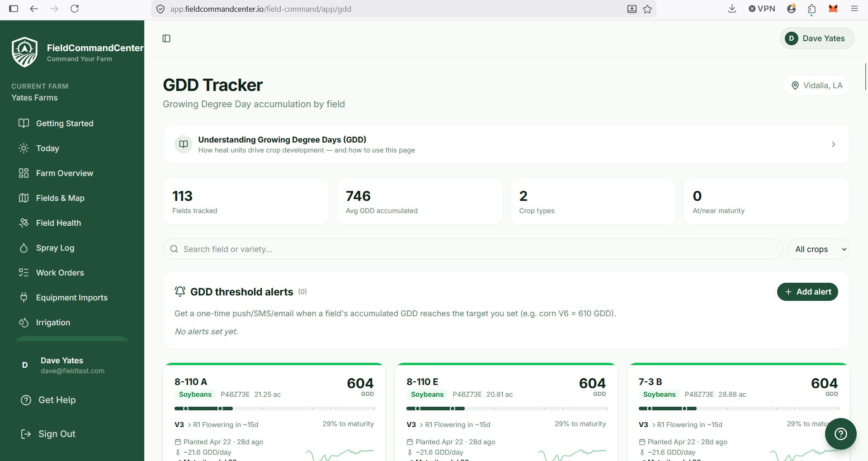Click the Fields & Map icon
This screenshot has width=868, height=461.
[x=24, y=198]
